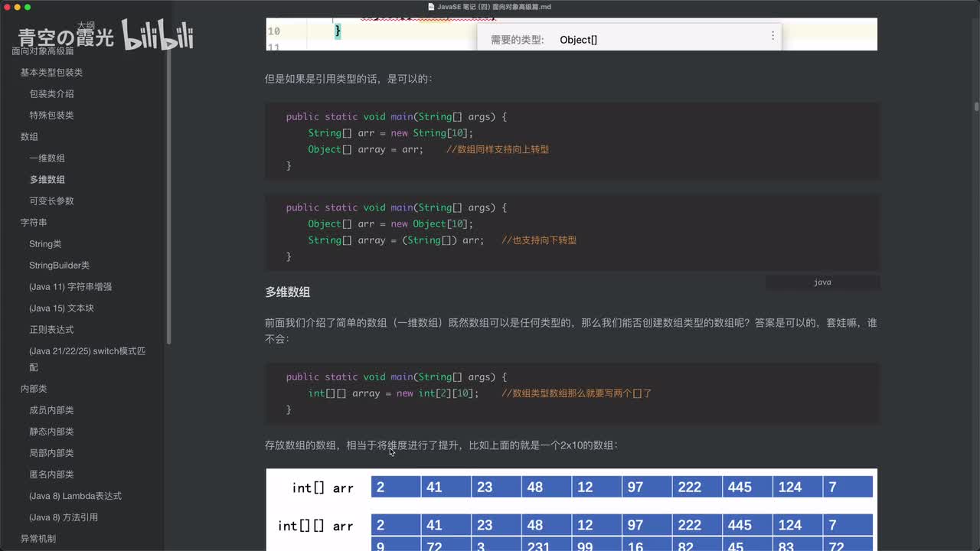Click the comment 也支持向下转型
This screenshot has height=551, width=980.
click(x=539, y=240)
